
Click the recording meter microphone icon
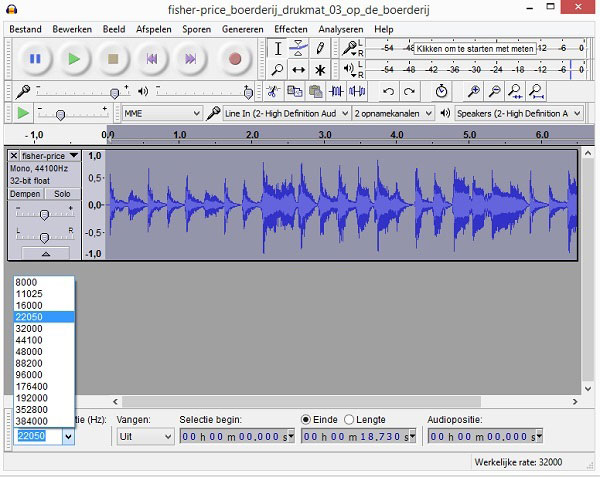click(348, 48)
